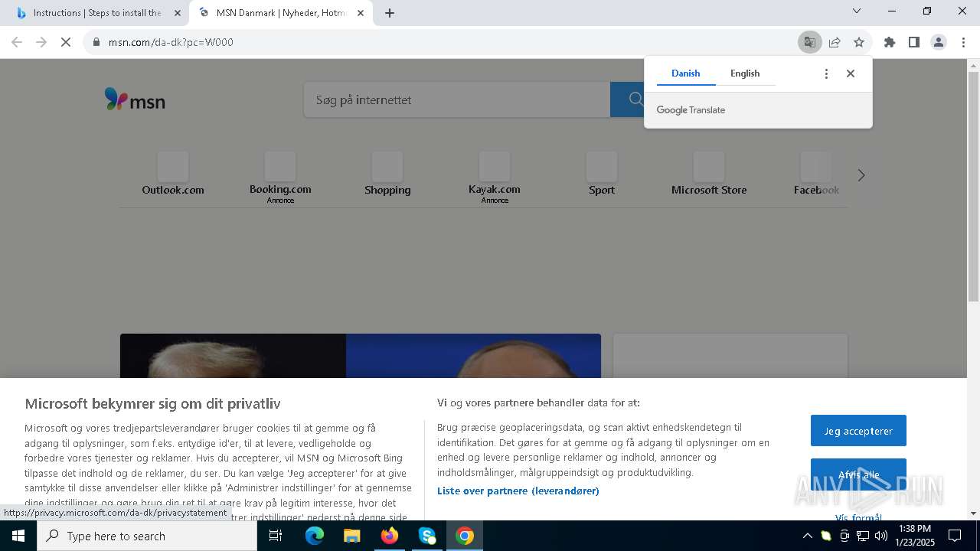Go back to the previous page
Image resolution: width=980 pixels, height=551 pixels.
[x=17, y=42]
